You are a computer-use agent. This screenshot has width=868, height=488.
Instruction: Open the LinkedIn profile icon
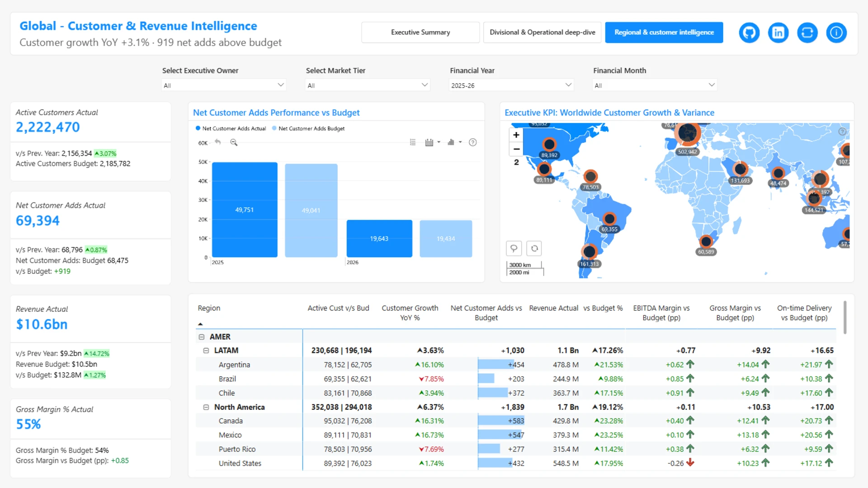(778, 33)
